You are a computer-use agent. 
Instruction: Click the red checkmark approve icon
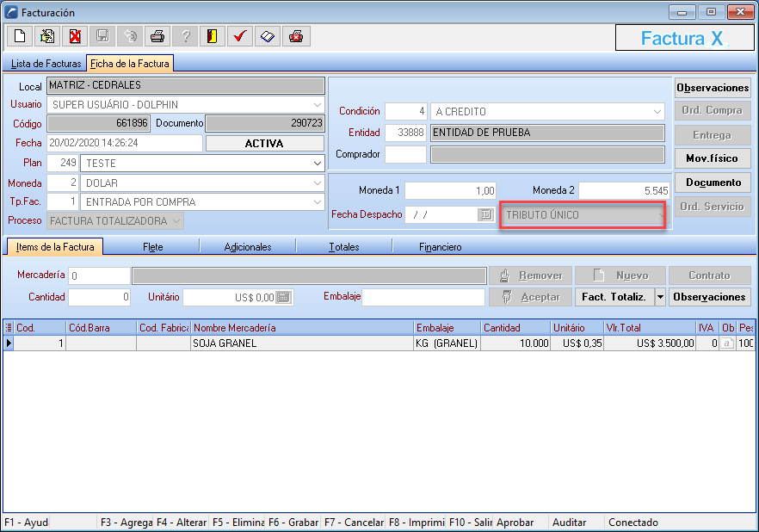coord(240,36)
